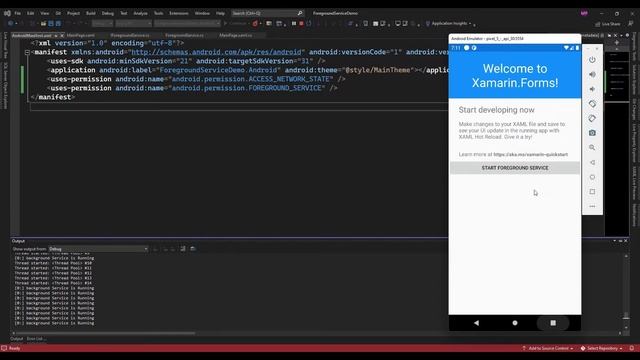Tap START FOREGROUND SERVICE button
Image resolution: width=640 pixels, height=360 pixels.
pos(515,168)
